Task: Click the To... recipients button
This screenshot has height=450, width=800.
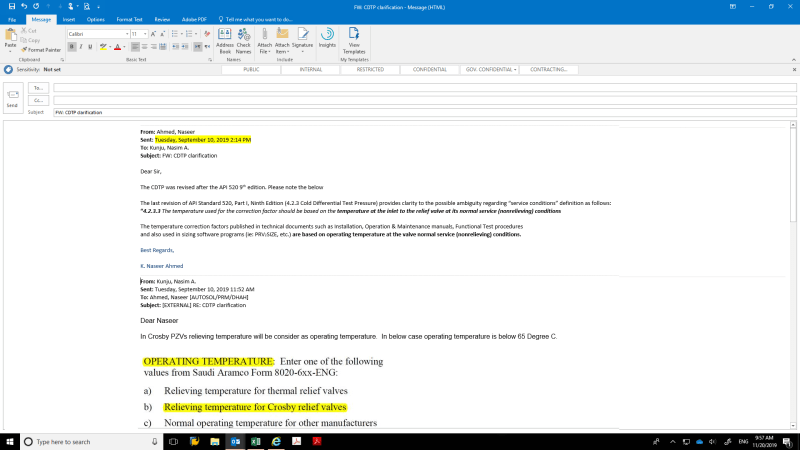Action: point(38,88)
